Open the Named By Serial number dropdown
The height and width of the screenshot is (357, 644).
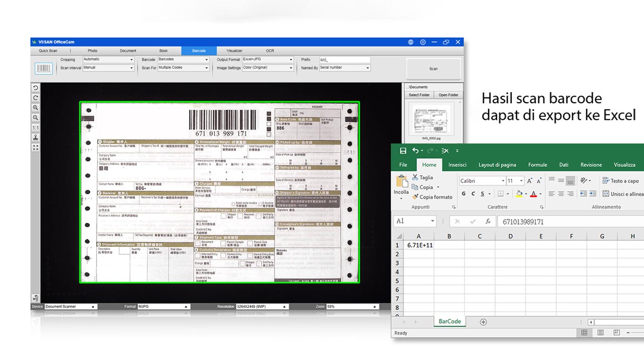[345, 68]
